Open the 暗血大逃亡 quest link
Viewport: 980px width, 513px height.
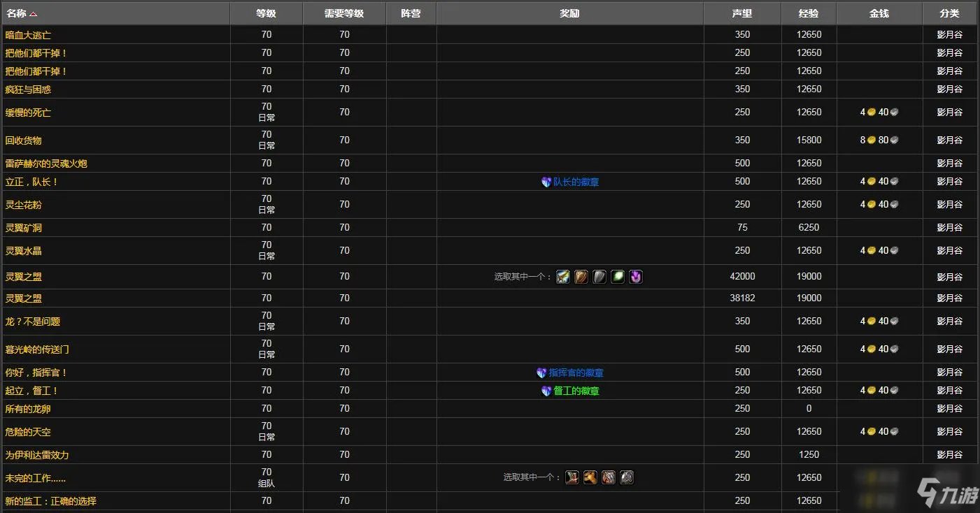[x=28, y=35]
